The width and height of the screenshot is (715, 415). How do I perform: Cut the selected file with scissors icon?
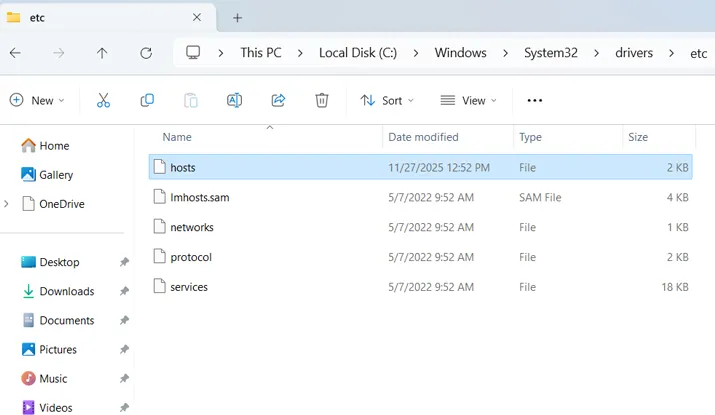point(104,100)
